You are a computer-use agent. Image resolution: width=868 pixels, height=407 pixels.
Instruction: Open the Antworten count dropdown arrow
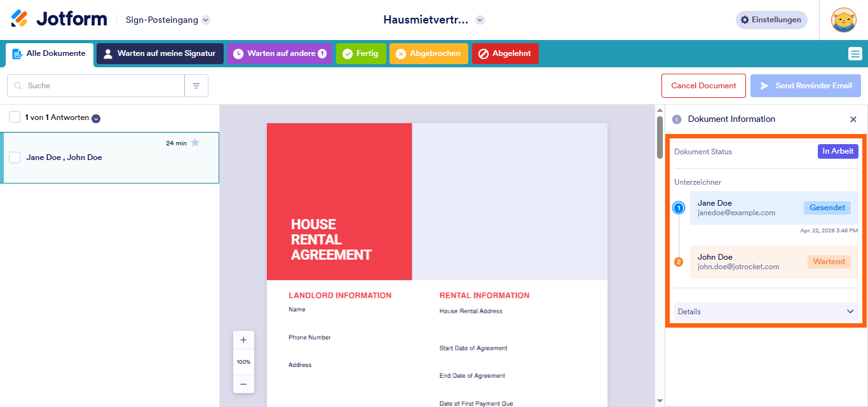coord(96,118)
